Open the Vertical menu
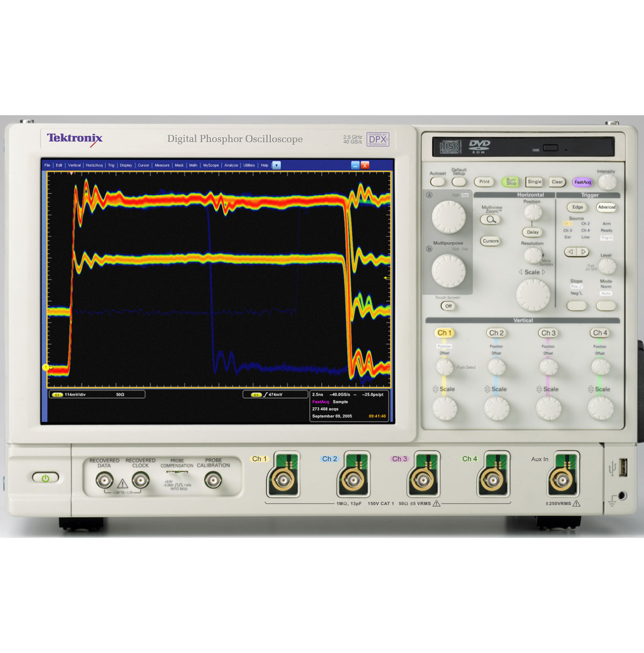Screen dimensions: 644x653 (x=74, y=165)
